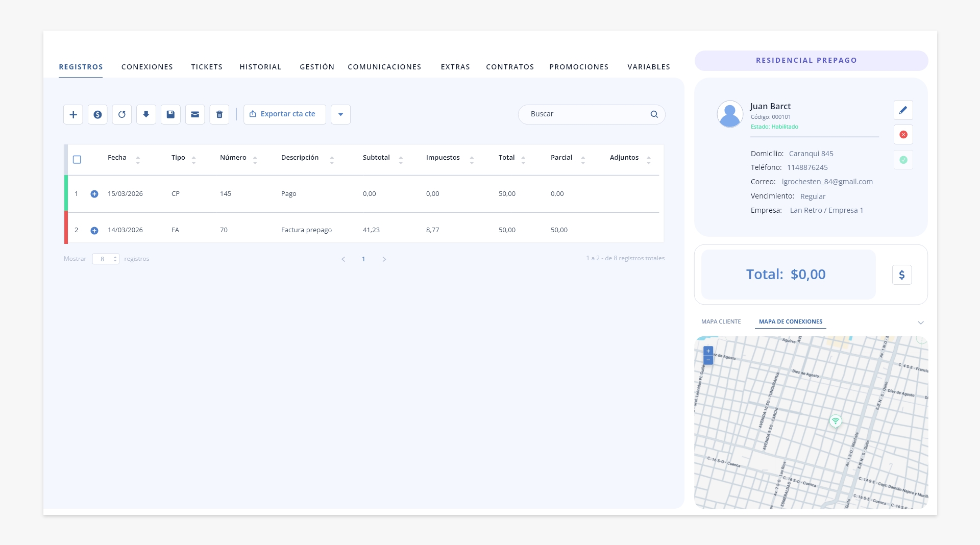Screen dimensions: 980x545
Task: Open the PROMOCIONES tab
Action: click(579, 67)
